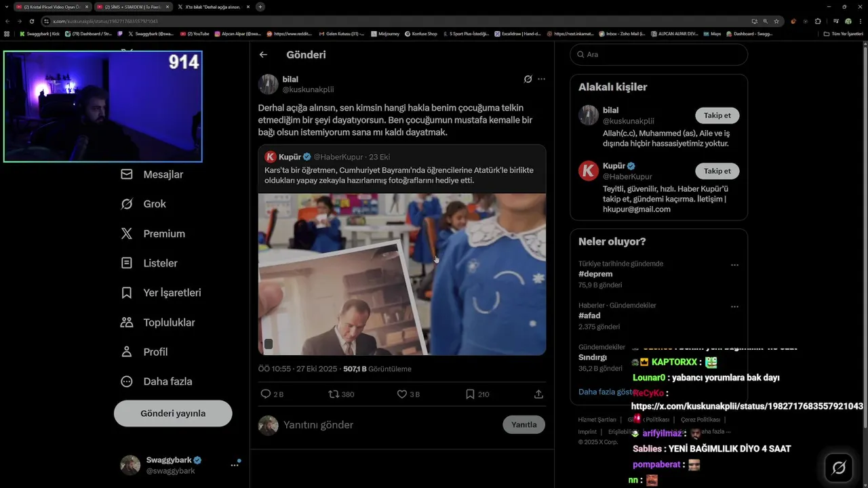Open Swaggybark account switcher menu
The width and height of the screenshot is (868, 488).
[x=235, y=464]
